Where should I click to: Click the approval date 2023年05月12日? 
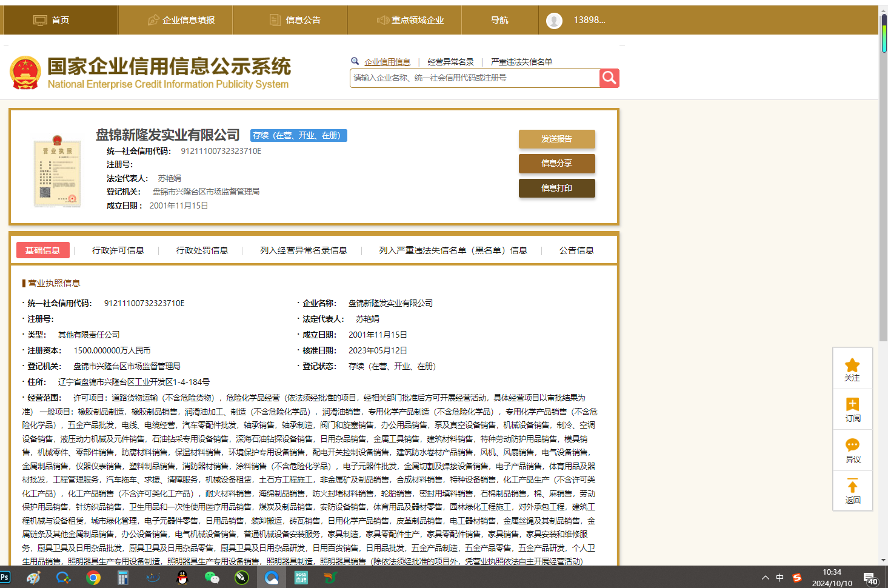378,350
